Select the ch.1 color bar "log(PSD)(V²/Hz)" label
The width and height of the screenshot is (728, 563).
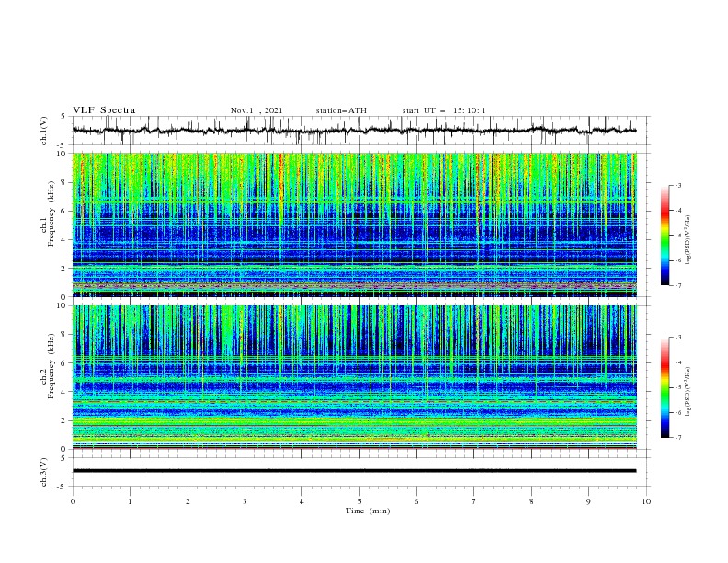click(x=688, y=239)
